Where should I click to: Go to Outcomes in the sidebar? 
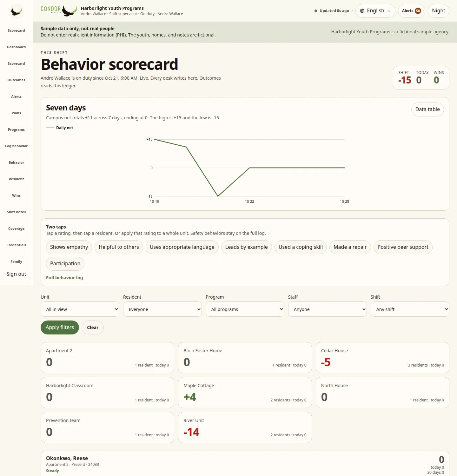point(16,80)
